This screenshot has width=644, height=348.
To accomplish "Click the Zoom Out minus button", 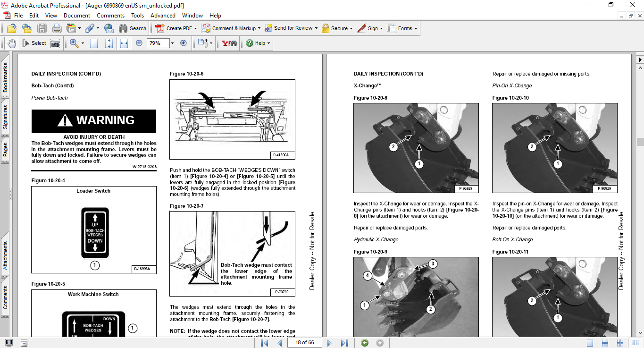I will pos(139,43).
